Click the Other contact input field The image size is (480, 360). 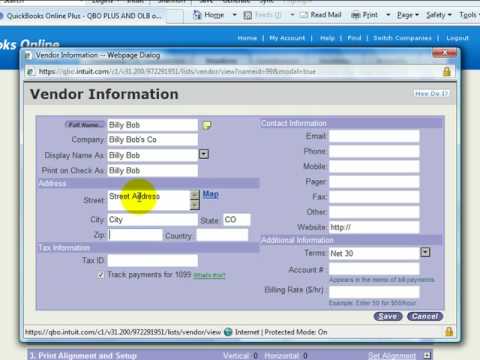[x=374, y=212]
